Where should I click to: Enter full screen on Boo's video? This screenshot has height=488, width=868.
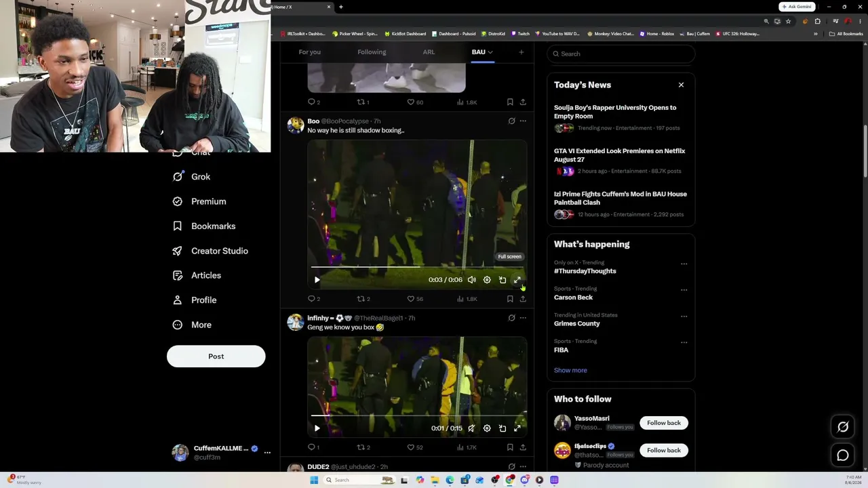click(517, 280)
